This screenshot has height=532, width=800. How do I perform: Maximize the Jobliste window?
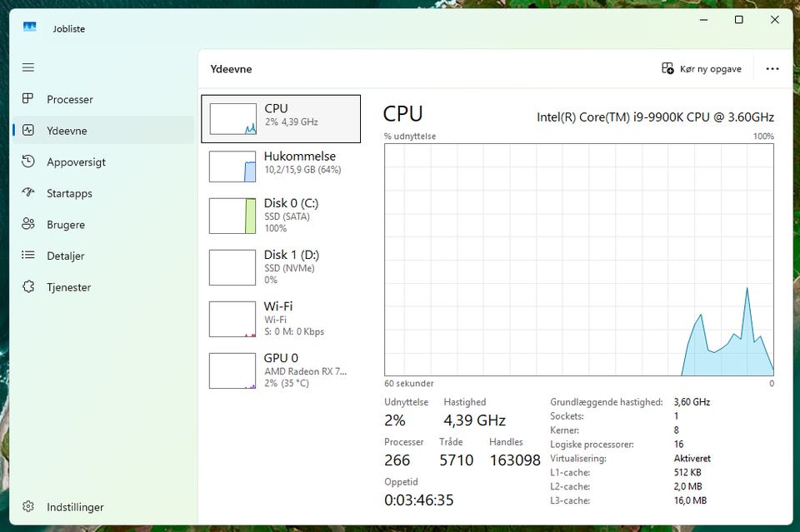coord(739,20)
